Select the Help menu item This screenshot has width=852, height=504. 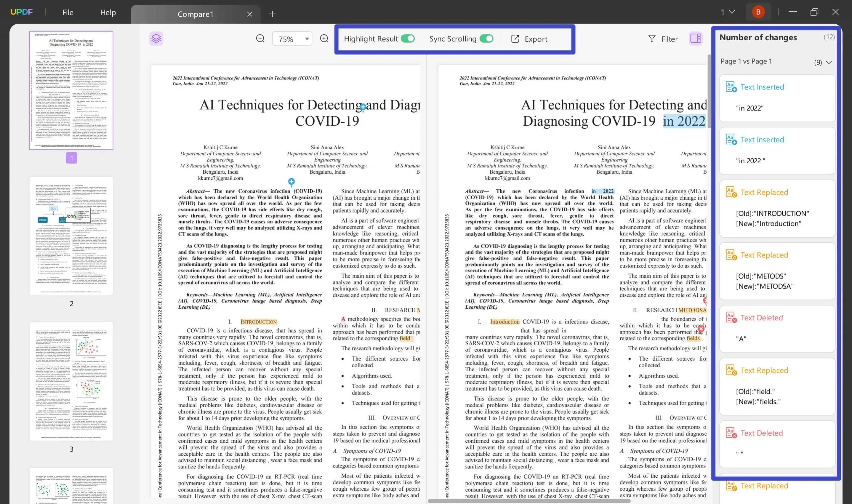click(x=108, y=12)
